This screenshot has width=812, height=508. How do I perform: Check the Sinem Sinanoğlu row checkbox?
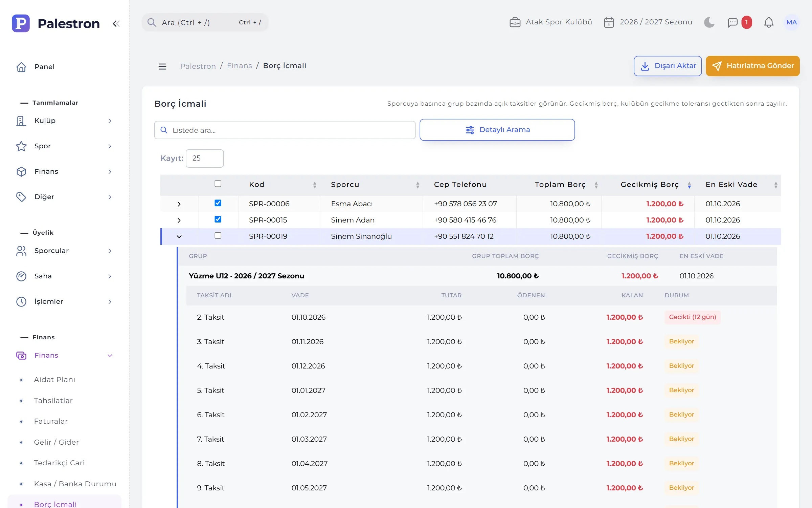(x=218, y=235)
